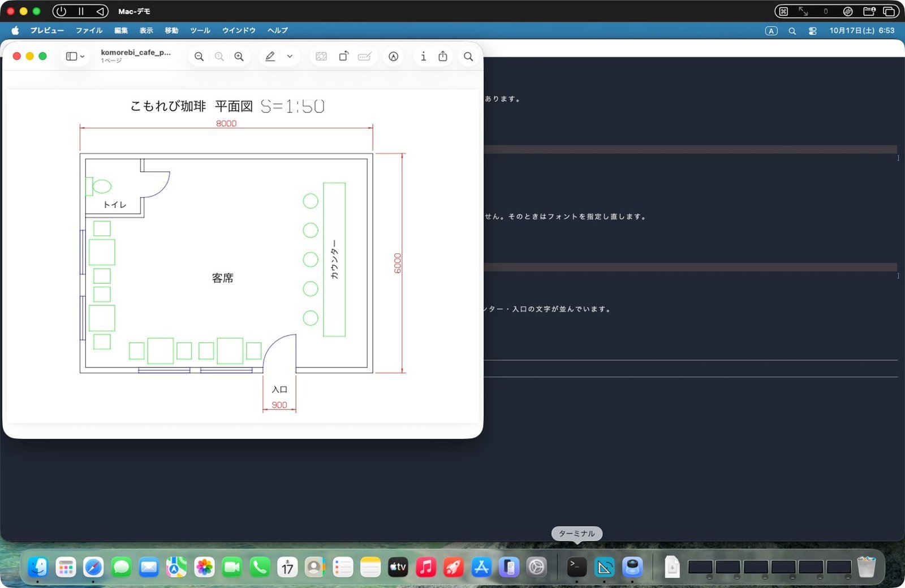Open Safari from the Dock

click(x=93, y=567)
